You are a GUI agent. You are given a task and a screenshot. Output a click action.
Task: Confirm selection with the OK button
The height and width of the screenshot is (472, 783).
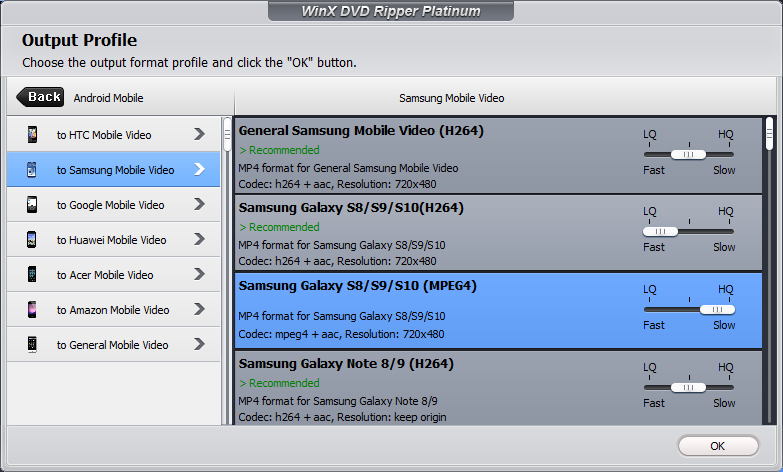(x=718, y=446)
